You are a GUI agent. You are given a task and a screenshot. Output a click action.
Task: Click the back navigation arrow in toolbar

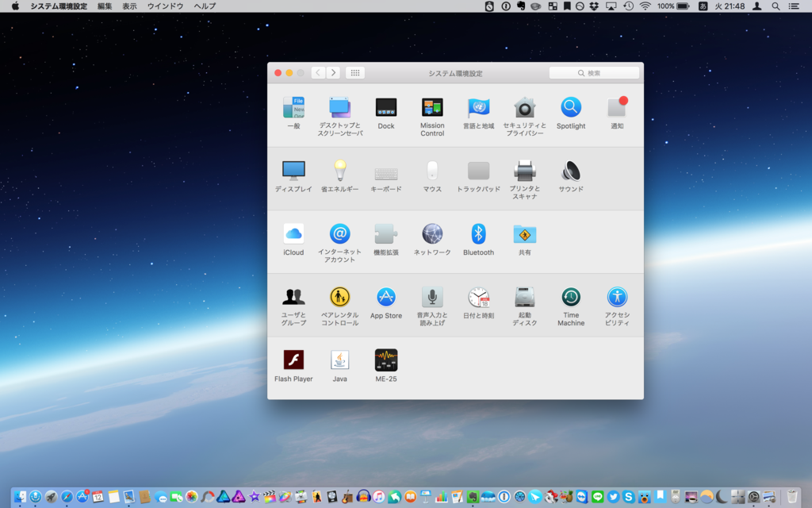[318, 72]
